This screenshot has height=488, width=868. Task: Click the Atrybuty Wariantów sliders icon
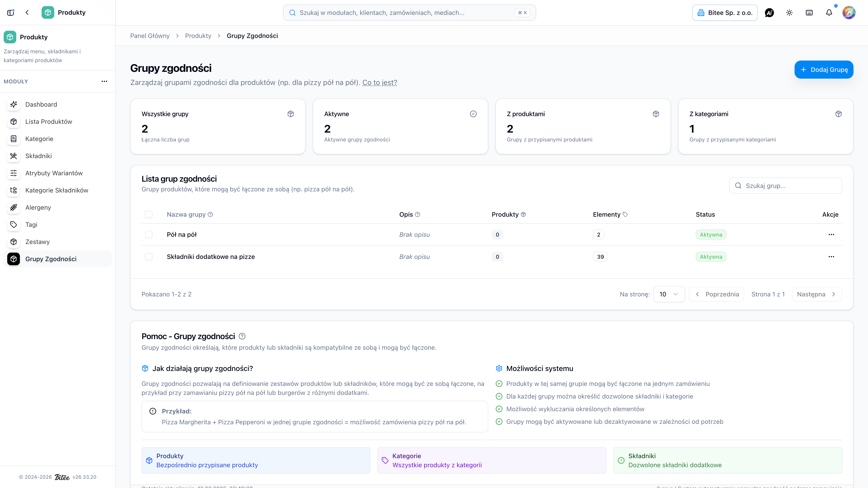pyautogui.click(x=14, y=173)
